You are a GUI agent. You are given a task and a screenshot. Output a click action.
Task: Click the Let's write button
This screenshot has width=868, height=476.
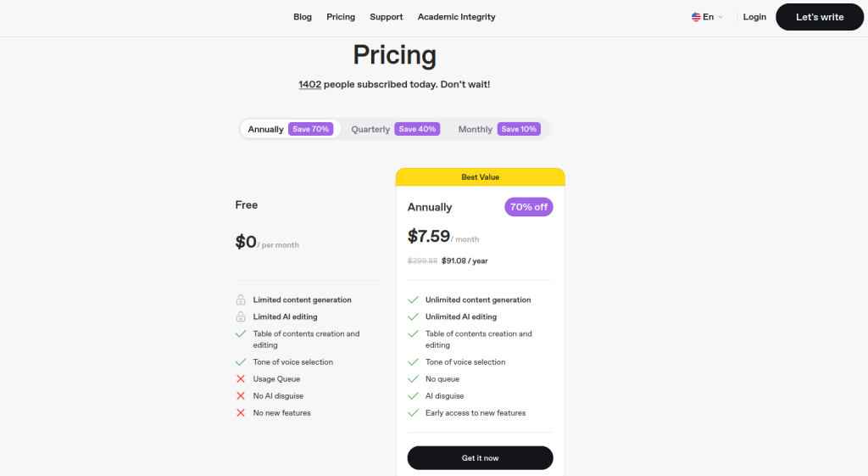pos(820,17)
